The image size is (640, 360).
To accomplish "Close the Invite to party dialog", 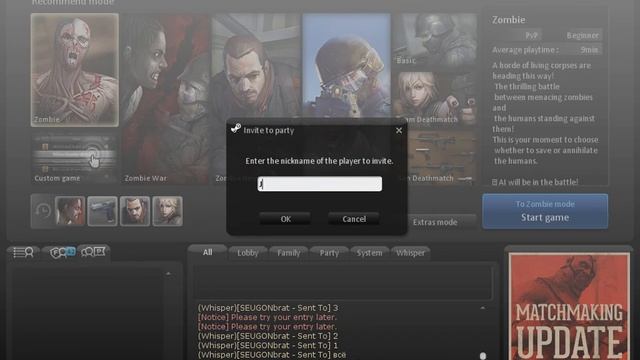I will (399, 130).
